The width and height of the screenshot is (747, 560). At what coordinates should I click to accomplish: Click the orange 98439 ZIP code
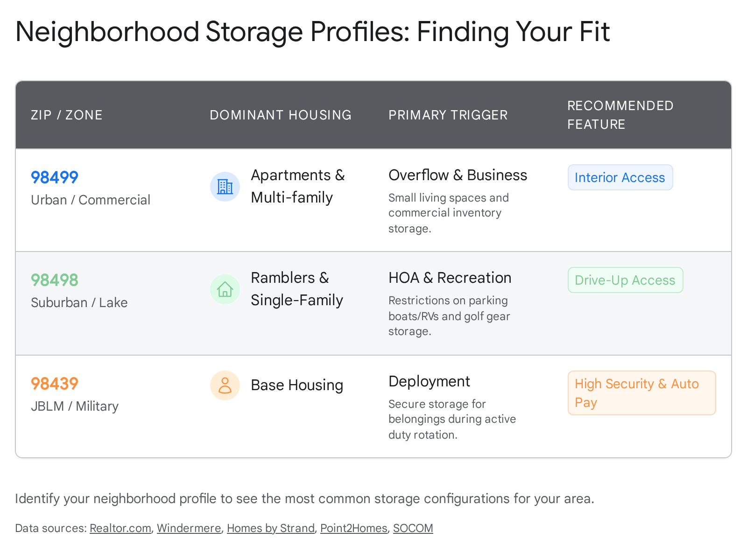pos(55,384)
